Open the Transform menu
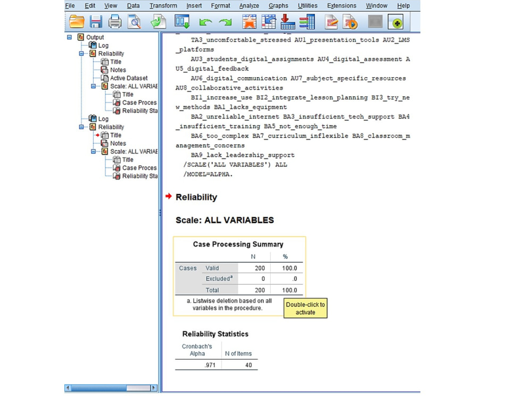532x399 pixels. (163, 6)
